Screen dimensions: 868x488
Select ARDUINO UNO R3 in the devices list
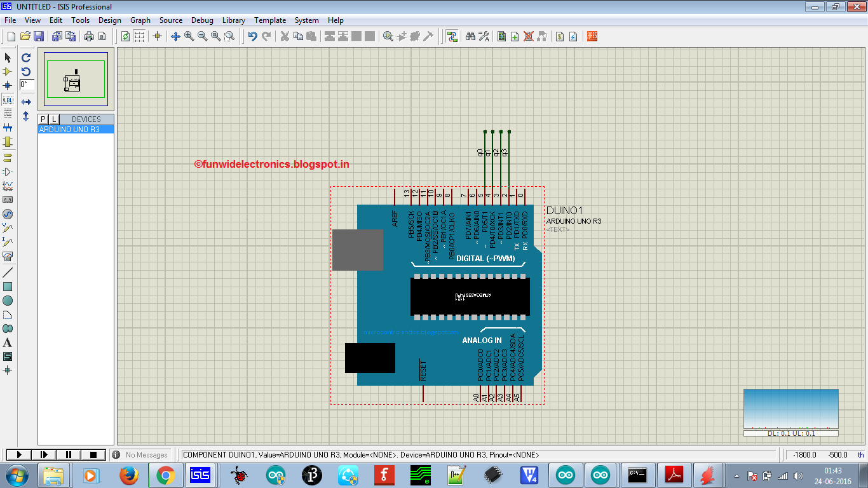coord(76,129)
